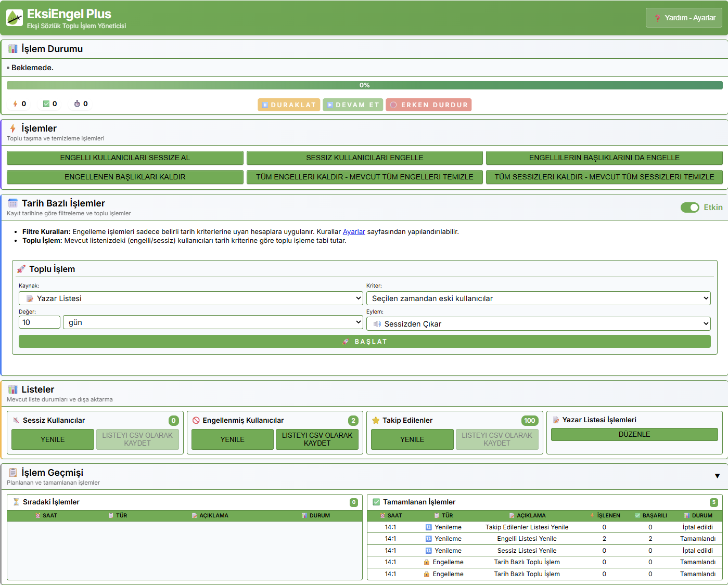Click the Tamamlanan İşlemler count badge 5

tap(714, 502)
